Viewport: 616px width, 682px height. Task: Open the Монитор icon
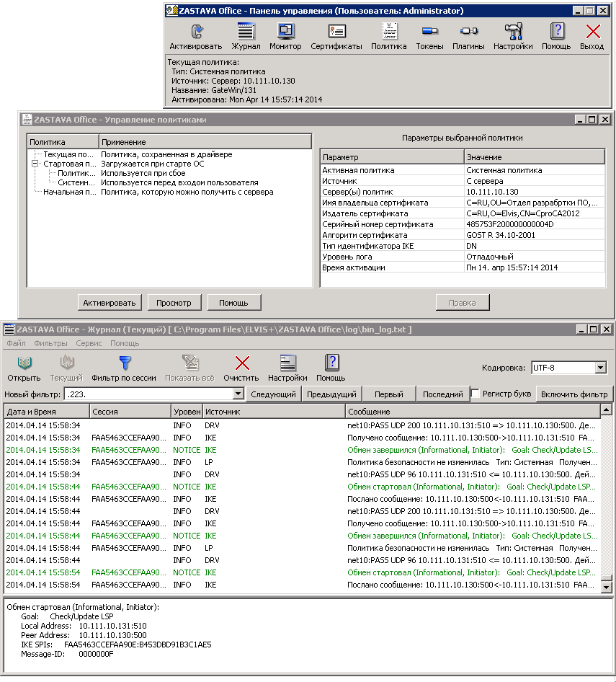tap(285, 32)
